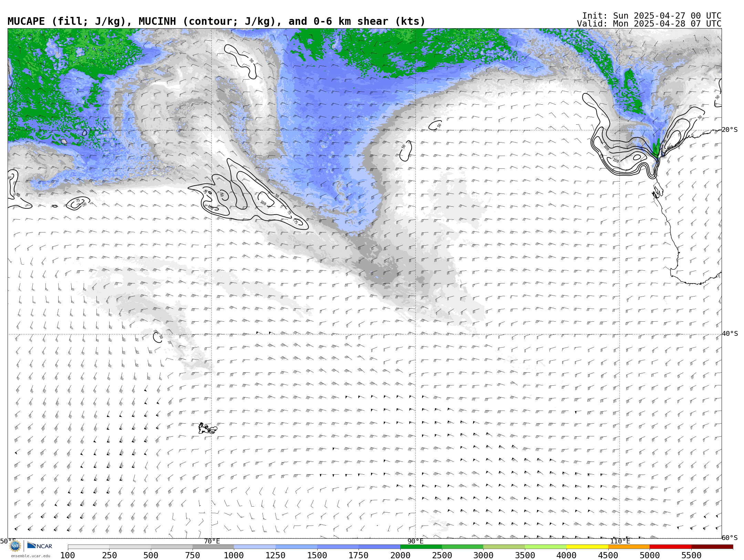
Task: Click the lime 3500–4000 colorbar swatch
Action: [x=546, y=547]
